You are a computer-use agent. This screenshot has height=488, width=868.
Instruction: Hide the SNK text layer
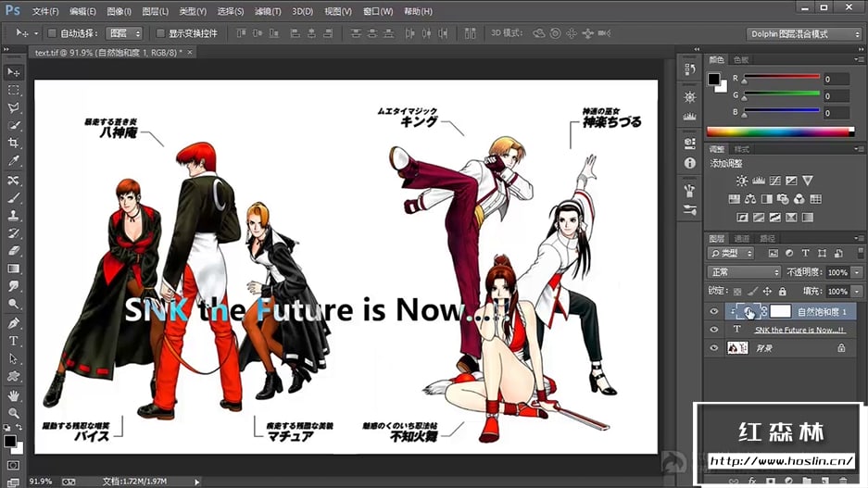pyautogui.click(x=714, y=330)
